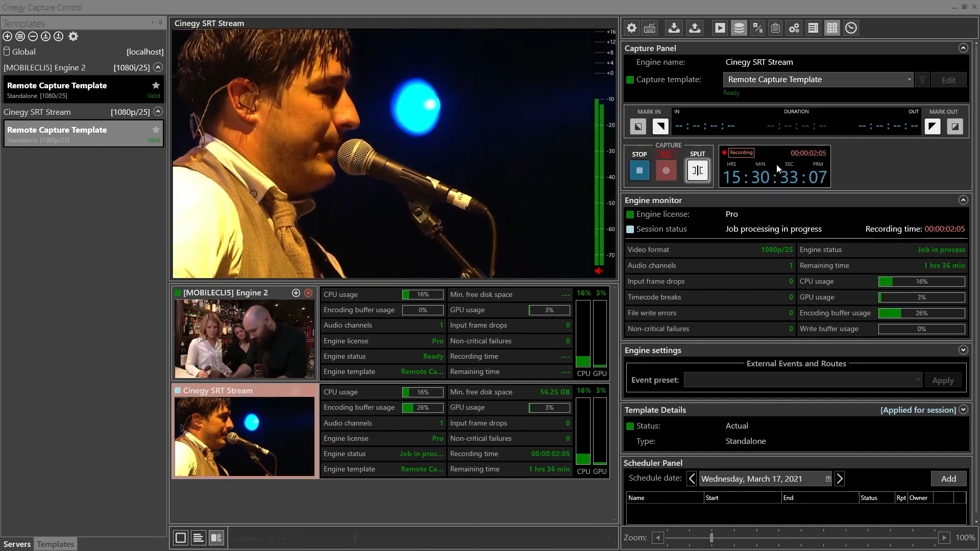Toggle the database stack toolbar icon
The image size is (980, 551).
(739, 28)
